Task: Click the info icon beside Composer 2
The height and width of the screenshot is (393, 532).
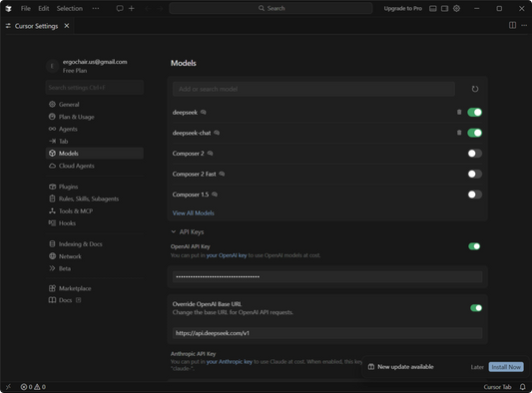Action: [211, 154]
